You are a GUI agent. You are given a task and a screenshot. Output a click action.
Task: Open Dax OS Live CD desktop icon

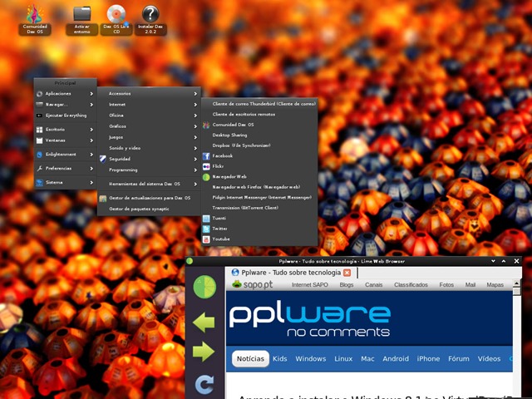coord(116,20)
